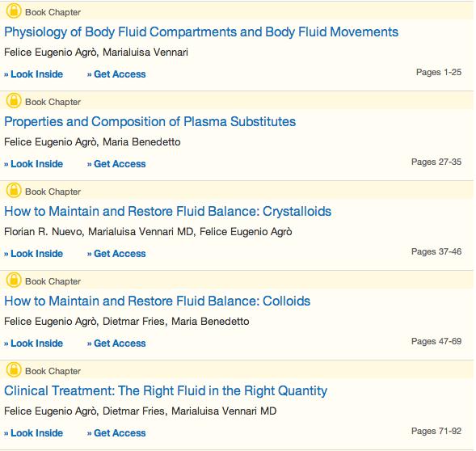Click lock icon beside Physiology of Body Fluid chapter
Screen dimensions: 476x451
pos(14,11)
